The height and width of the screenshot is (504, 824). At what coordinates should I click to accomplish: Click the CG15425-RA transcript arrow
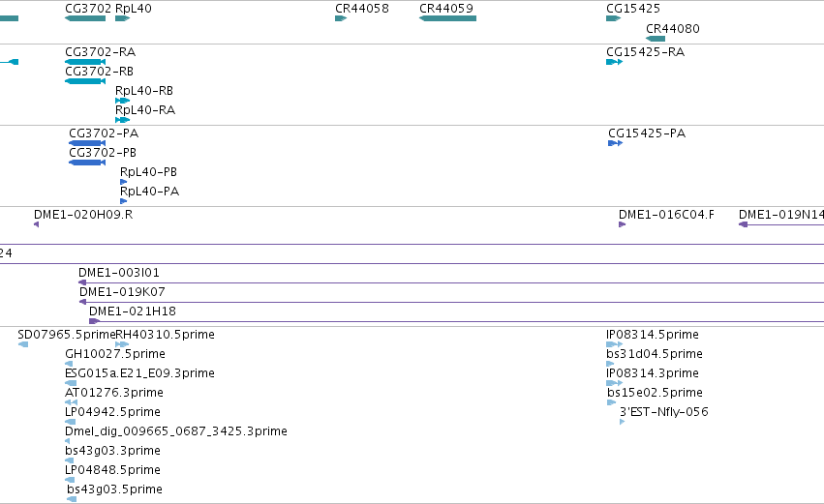pos(614,62)
